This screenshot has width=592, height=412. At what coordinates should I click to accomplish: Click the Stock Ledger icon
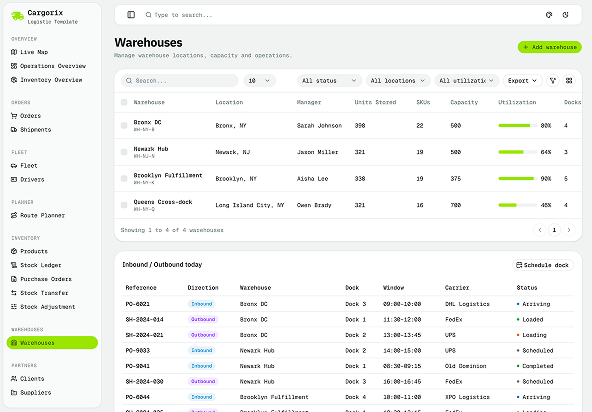click(14, 265)
